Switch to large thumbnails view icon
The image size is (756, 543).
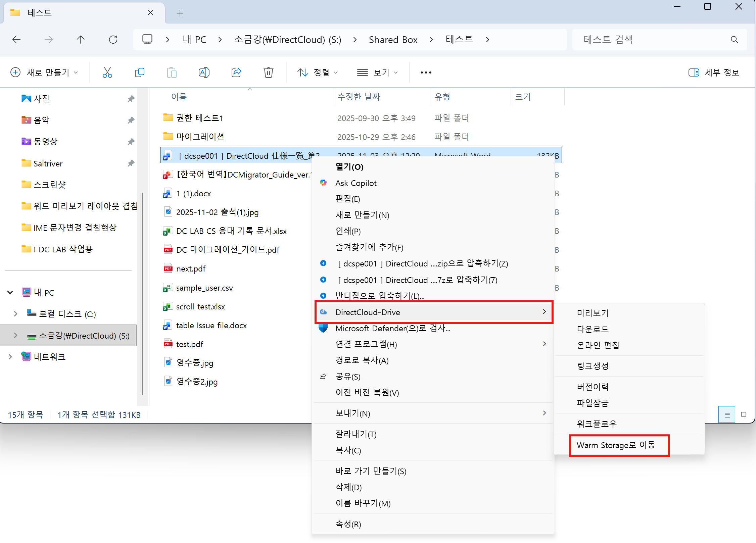point(744,415)
